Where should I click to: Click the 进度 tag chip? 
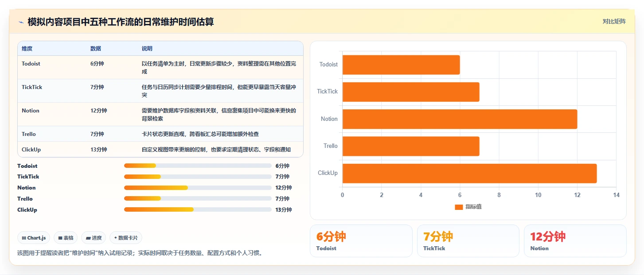94,238
